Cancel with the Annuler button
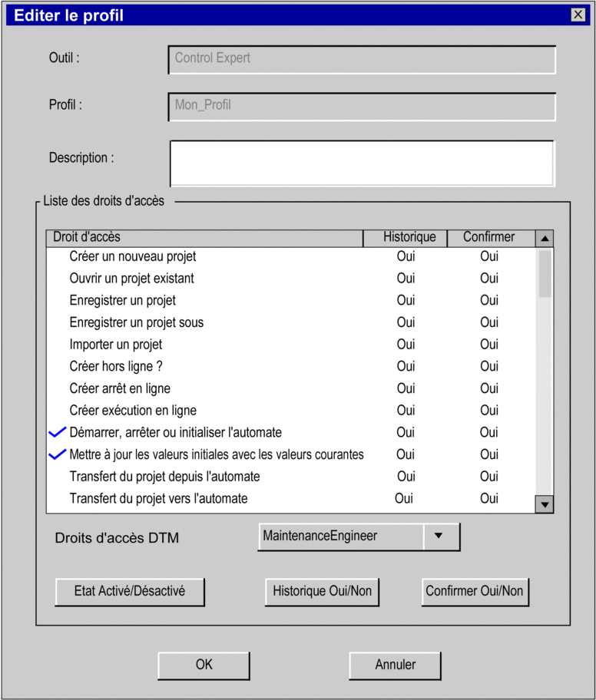This screenshot has height=700, width=596. tap(395, 665)
